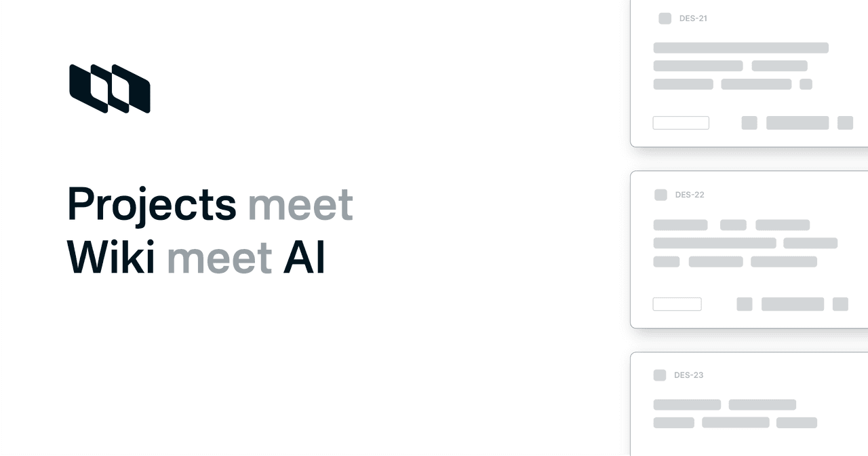
Task: Toggle the checkbox next to DES-22
Action: click(660, 195)
